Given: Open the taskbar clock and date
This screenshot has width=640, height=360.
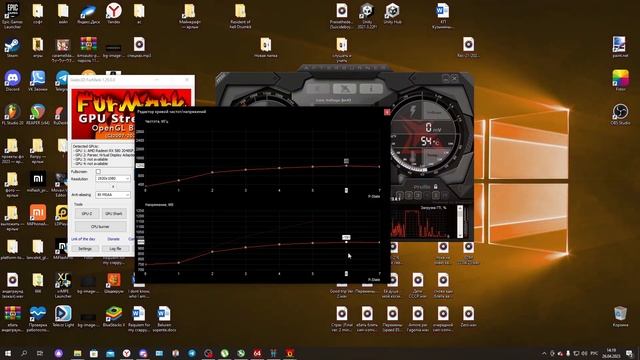Looking at the screenshot, I should pyautogui.click(x=611, y=353).
